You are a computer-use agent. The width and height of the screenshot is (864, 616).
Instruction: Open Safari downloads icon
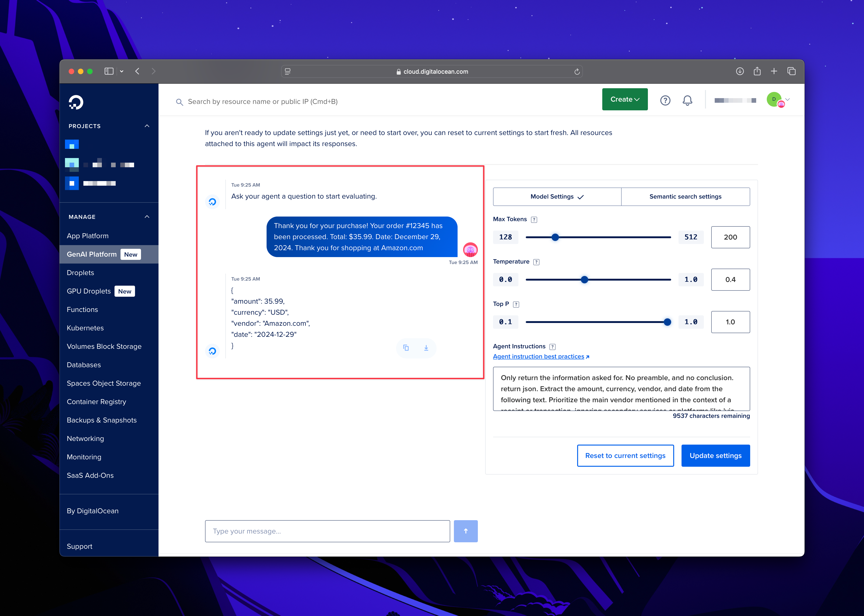point(740,71)
